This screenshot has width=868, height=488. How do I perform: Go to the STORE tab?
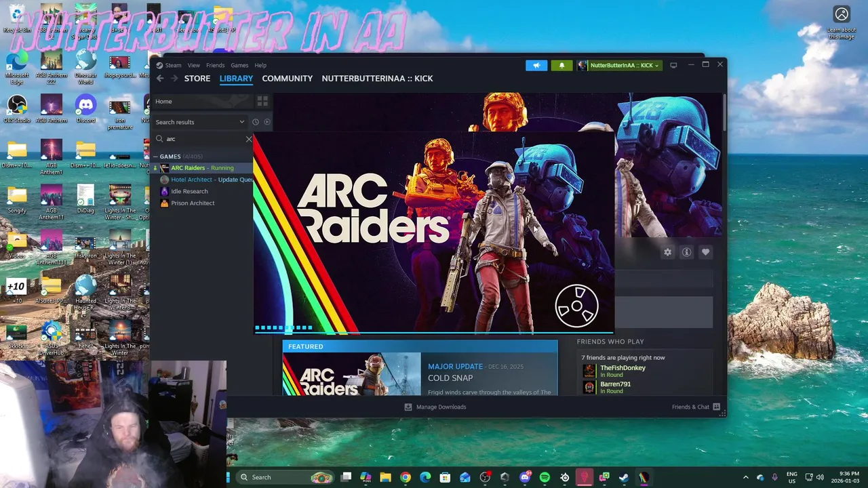tap(197, 79)
